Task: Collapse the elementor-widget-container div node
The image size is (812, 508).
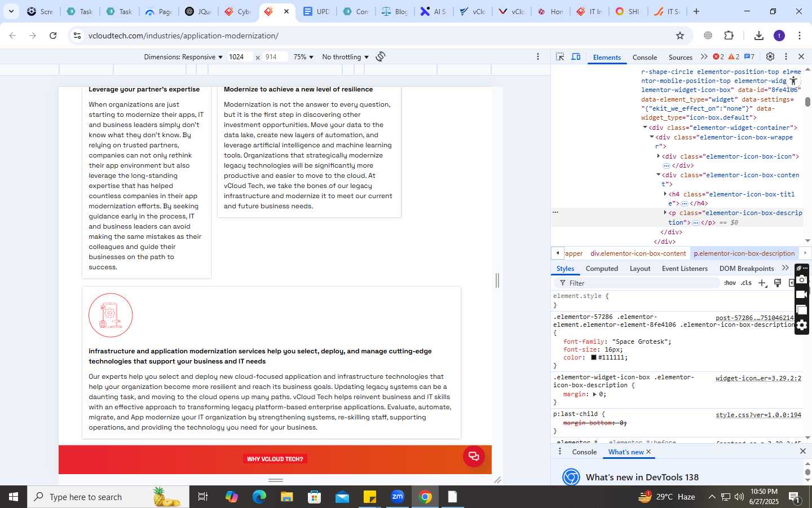Action: [645, 127]
